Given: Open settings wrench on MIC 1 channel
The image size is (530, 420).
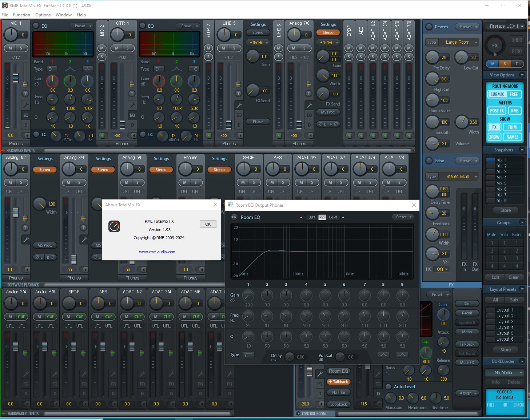Looking at the screenshot, I should [25, 105].
